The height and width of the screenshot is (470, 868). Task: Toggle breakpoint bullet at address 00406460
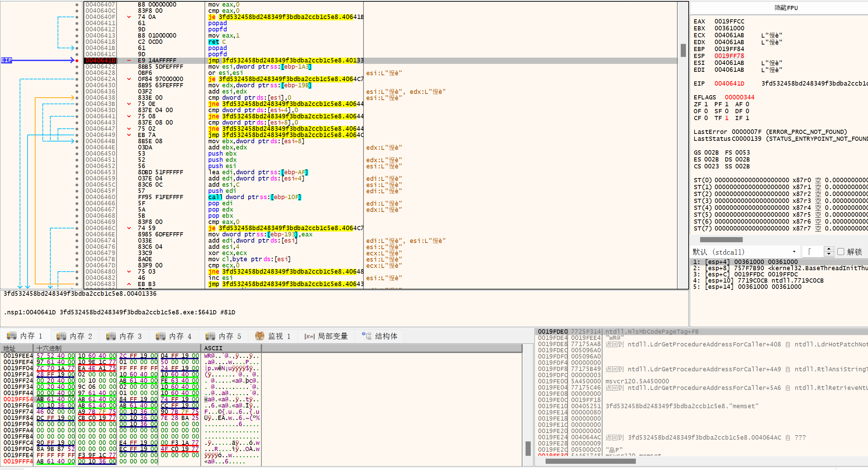[x=77, y=197]
